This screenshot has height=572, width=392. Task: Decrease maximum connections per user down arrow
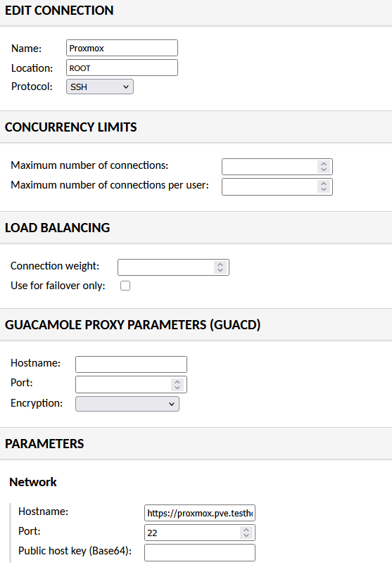point(323,189)
